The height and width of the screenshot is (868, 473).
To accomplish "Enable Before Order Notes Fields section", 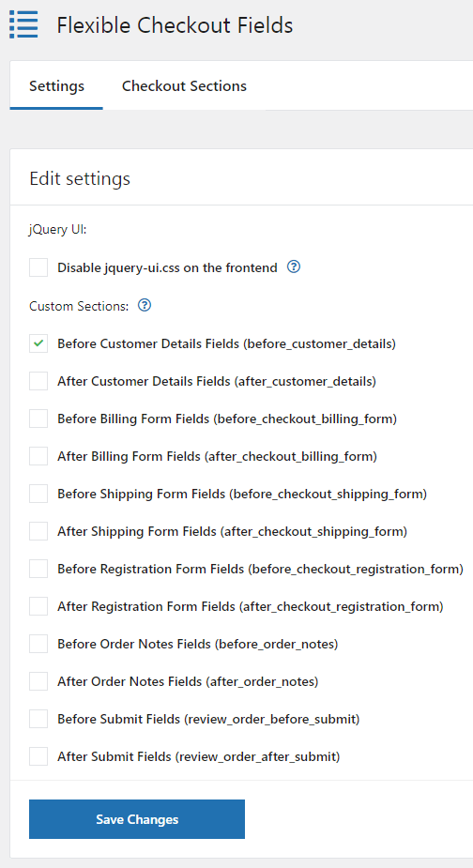I will [38, 645].
